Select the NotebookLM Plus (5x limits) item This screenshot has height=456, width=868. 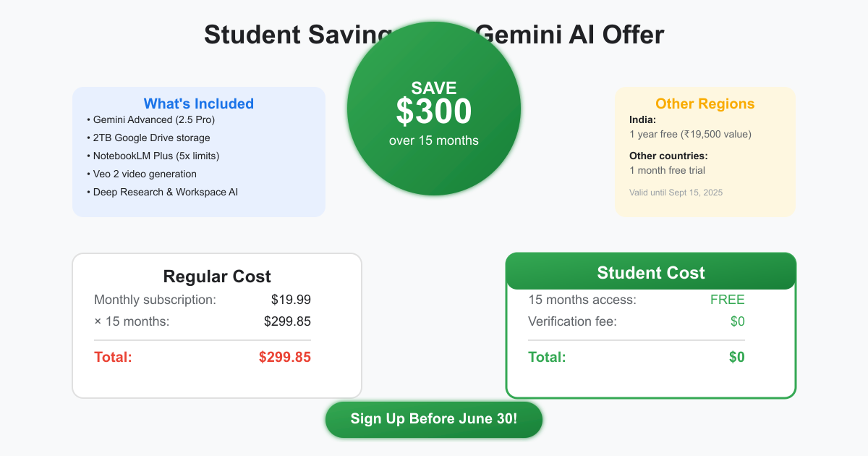[156, 156]
